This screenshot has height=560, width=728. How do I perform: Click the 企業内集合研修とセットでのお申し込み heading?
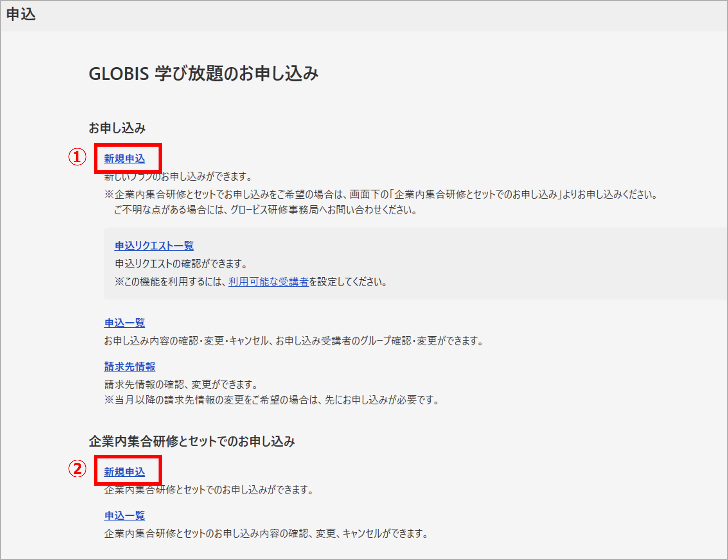[192, 442]
